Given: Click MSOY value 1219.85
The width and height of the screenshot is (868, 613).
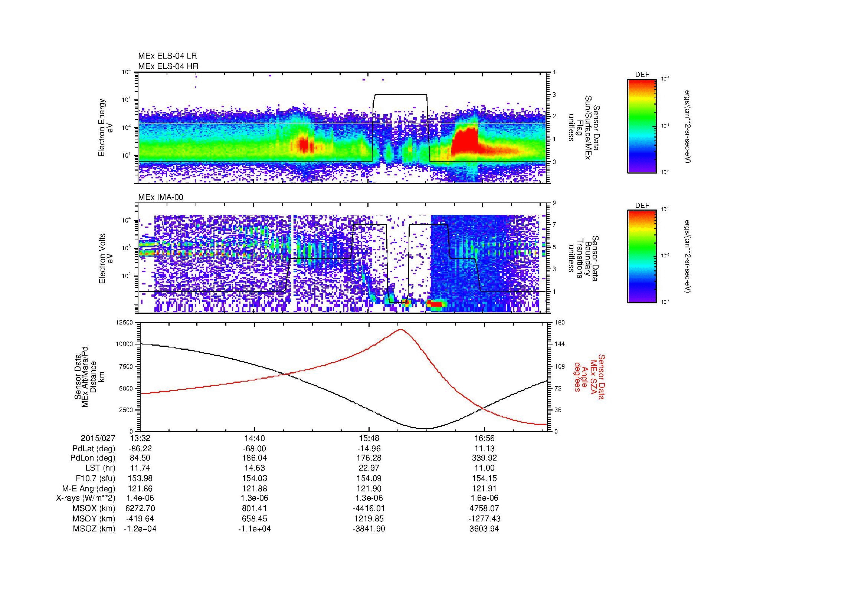Looking at the screenshot, I should (369, 518).
